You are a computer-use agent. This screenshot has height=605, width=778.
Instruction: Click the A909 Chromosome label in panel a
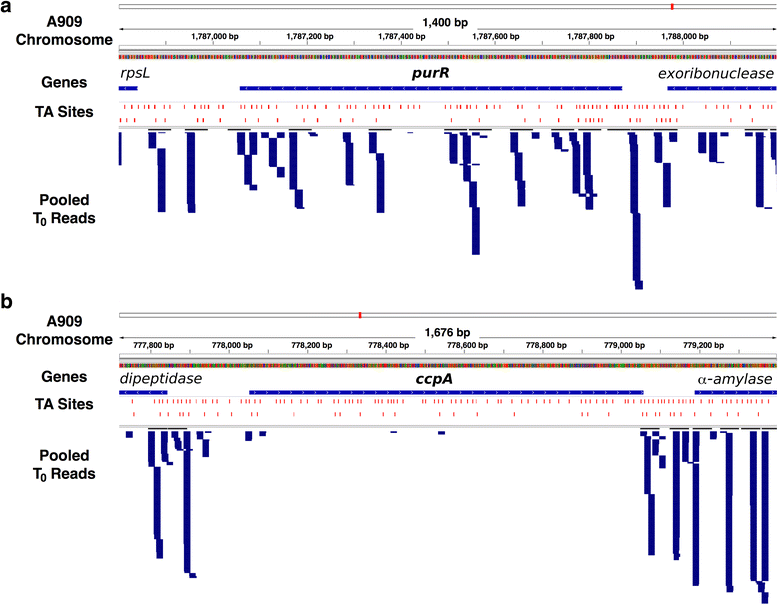pyautogui.click(x=63, y=29)
